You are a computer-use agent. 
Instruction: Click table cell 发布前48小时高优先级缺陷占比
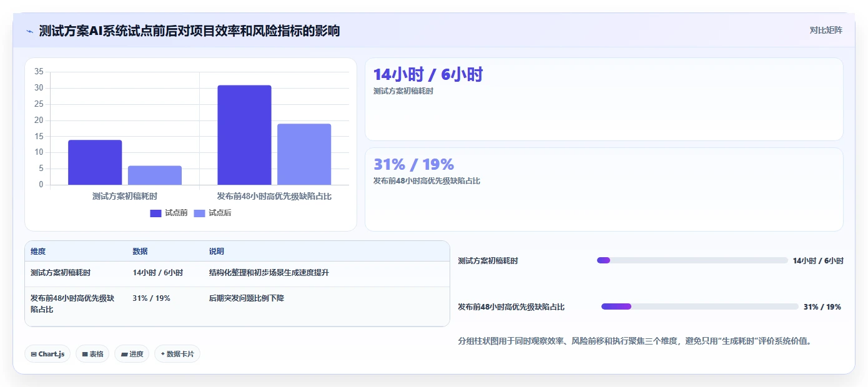pos(72,304)
